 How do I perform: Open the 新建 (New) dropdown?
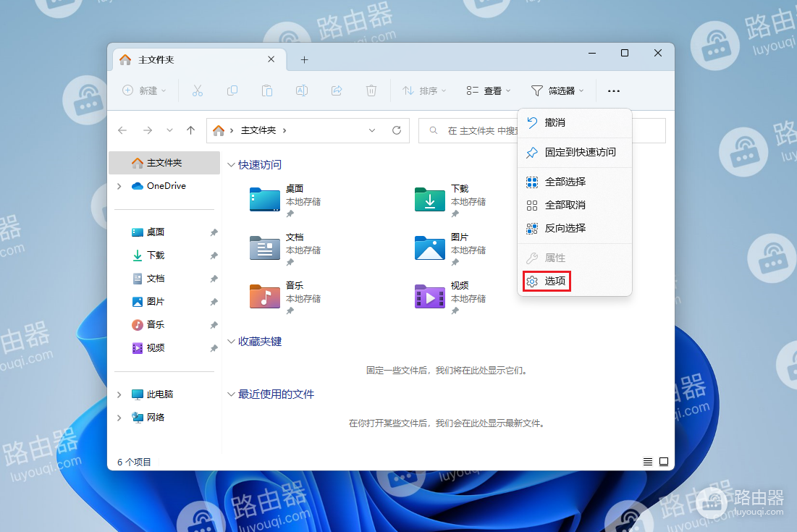coord(144,90)
